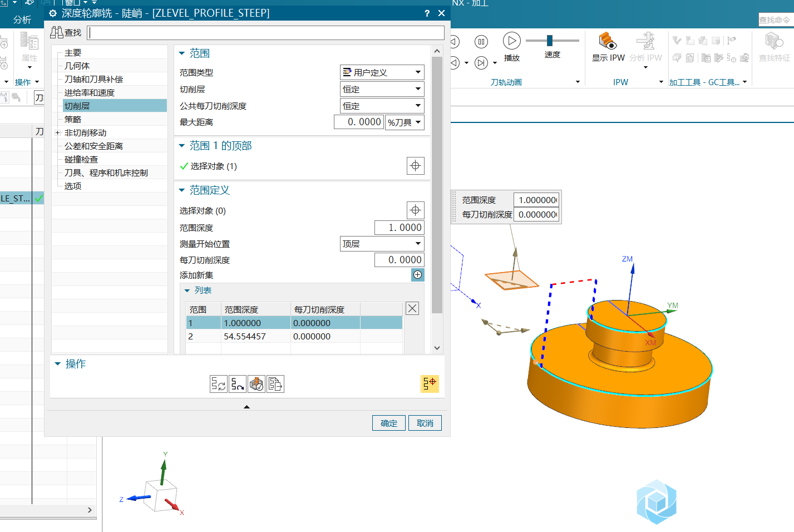
Task: Click the Verify tool path icon
Action: pos(257,384)
